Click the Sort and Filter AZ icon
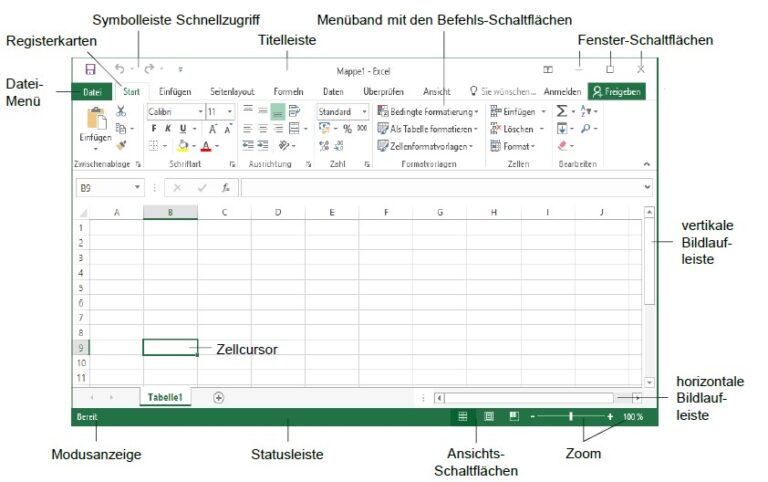The image size is (768, 482). pyautogui.click(x=586, y=111)
